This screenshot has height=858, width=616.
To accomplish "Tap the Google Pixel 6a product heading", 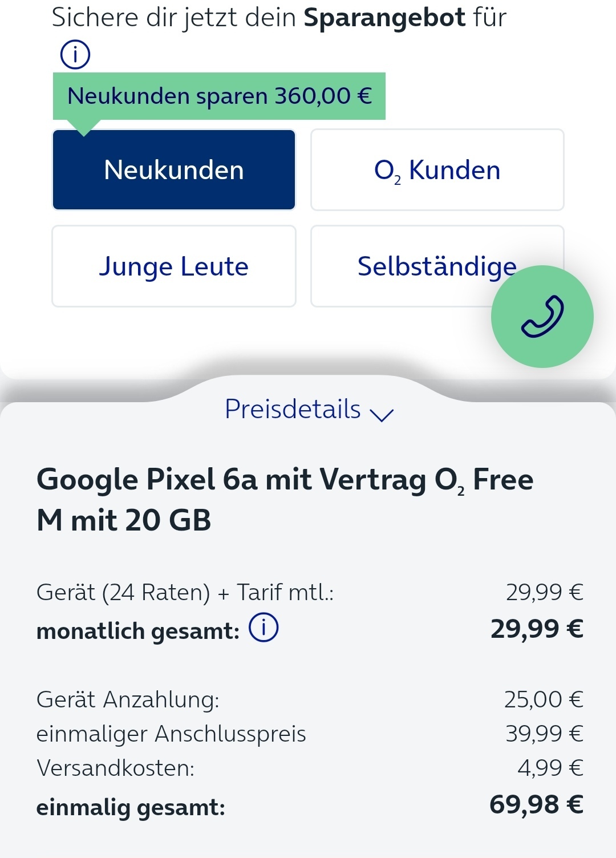I will (x=285, y=500).
